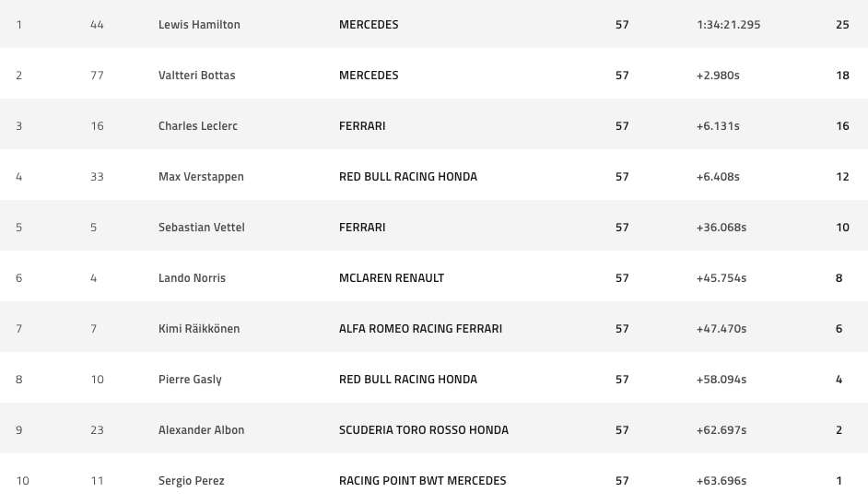Select Valtteri Bottas driver name
The image size is (868, 504).
point(196,76)
